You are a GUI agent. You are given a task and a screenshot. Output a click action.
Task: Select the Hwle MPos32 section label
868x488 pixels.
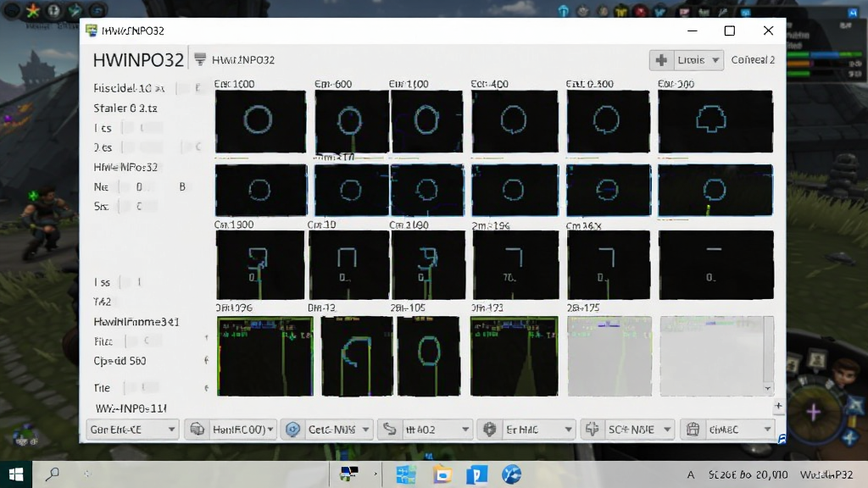125,167
